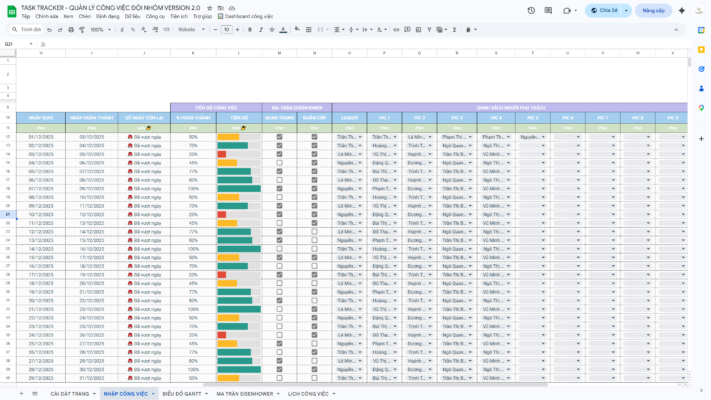Image resolution: width=711 pixels, height=400 pixels.
Task: Open version history clock icon
Action: (x=531, y=10)
